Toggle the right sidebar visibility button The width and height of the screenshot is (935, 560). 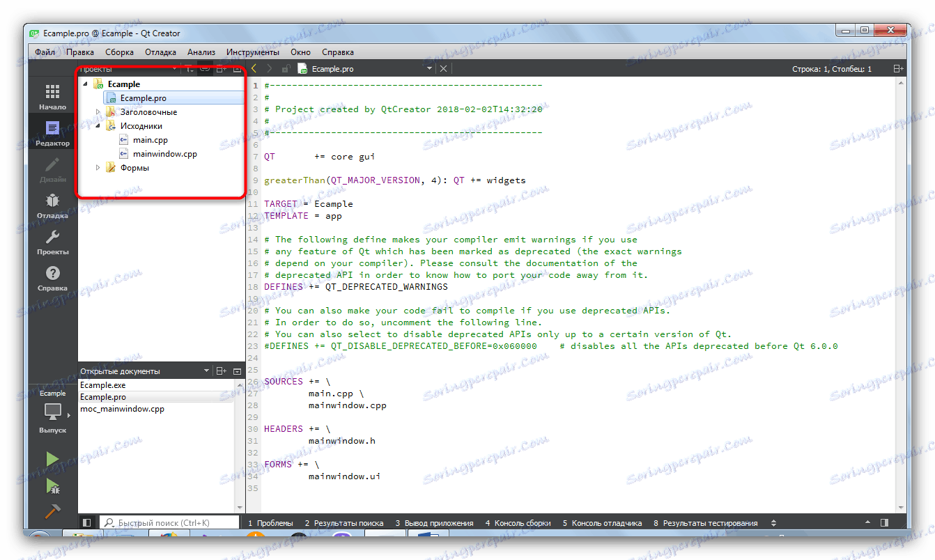point(884,522)
